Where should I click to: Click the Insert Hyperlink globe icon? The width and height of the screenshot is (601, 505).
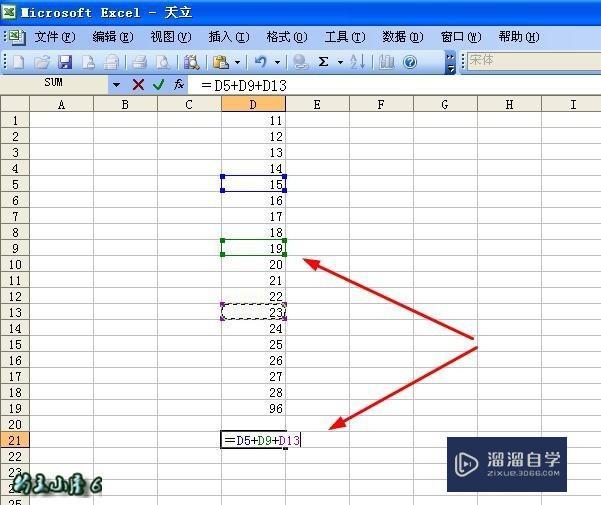300,62
